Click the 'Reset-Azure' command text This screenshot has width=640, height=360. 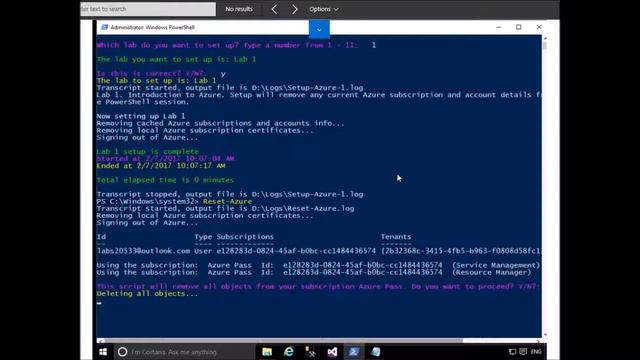[x=227, y=201]
